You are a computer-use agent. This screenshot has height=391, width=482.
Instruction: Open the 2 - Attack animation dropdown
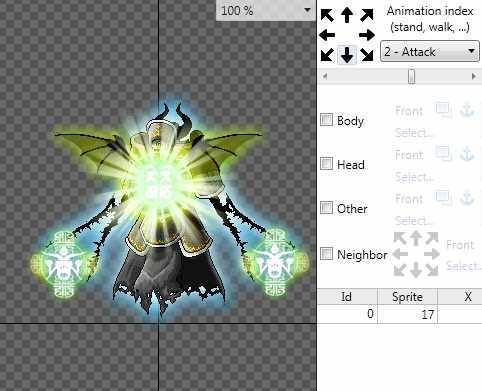click(430, 51)
